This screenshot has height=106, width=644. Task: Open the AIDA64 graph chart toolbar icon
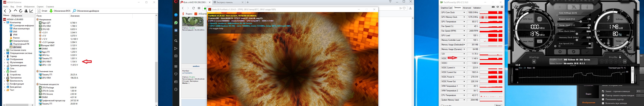point(31,11)
